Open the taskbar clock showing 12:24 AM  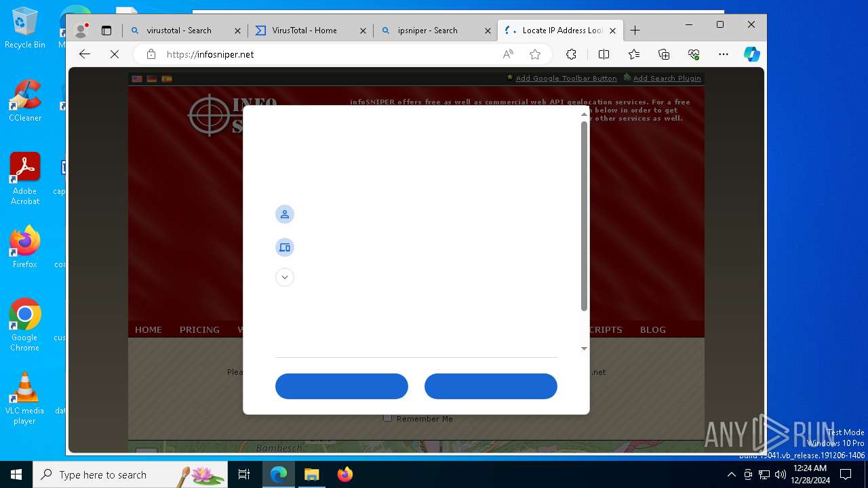click(810, 474)
